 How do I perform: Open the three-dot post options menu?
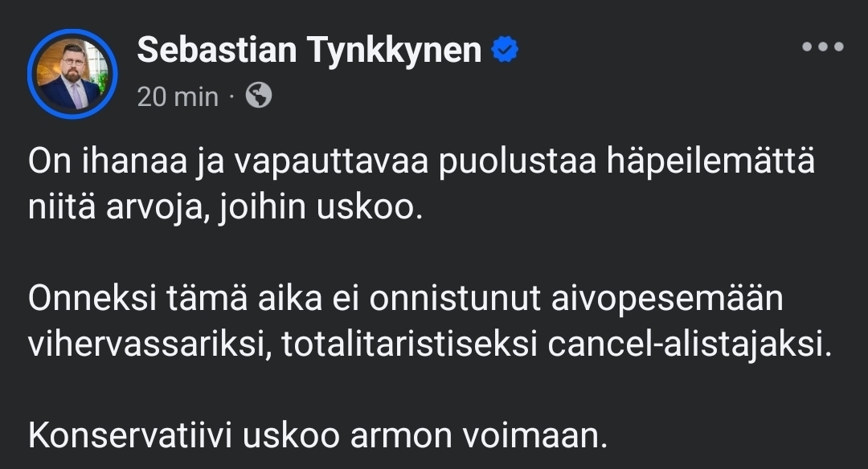coord(823,47)
